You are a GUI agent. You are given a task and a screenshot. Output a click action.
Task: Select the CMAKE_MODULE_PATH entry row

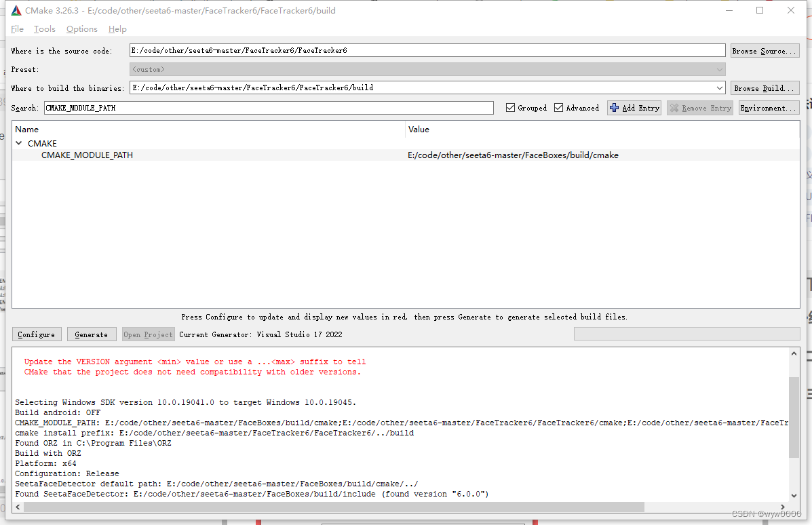click(x=406, y=155)
